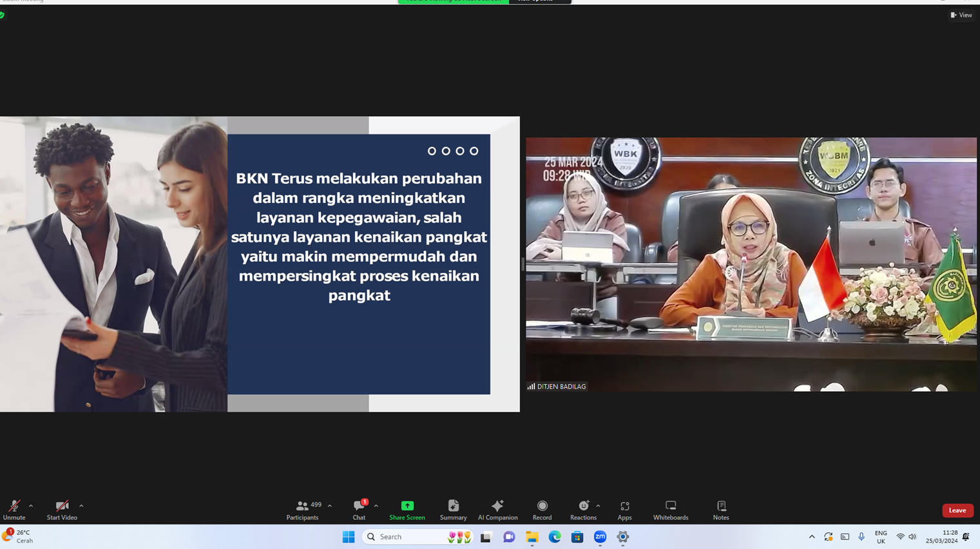Image resolution: width=980 pixels, height=549 pixels.
Task: Open the meeting Summary
Action: click(x=454, y=510)
